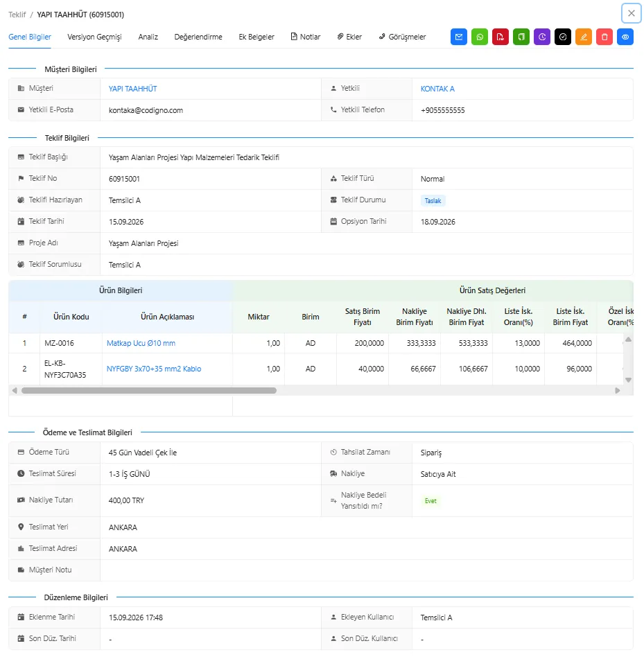Delete the offer with the red trash icon
The image size is (644, 657).
(604, 37)
